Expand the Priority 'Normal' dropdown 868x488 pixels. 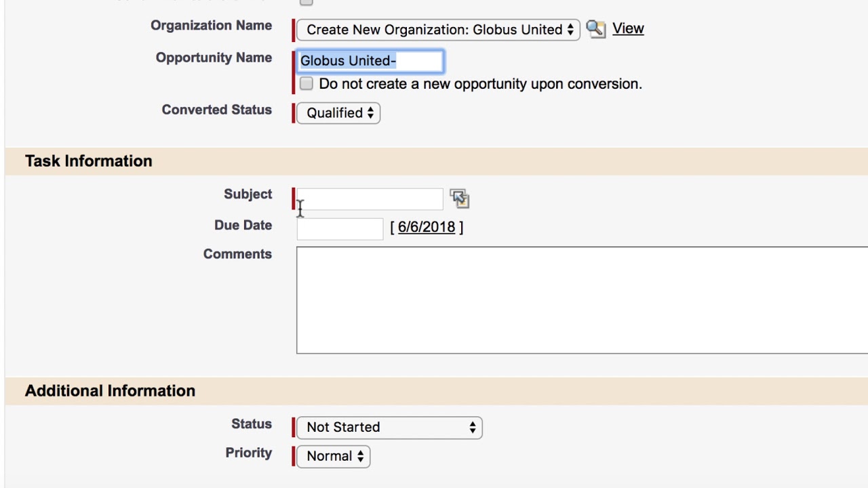(334, 457)
